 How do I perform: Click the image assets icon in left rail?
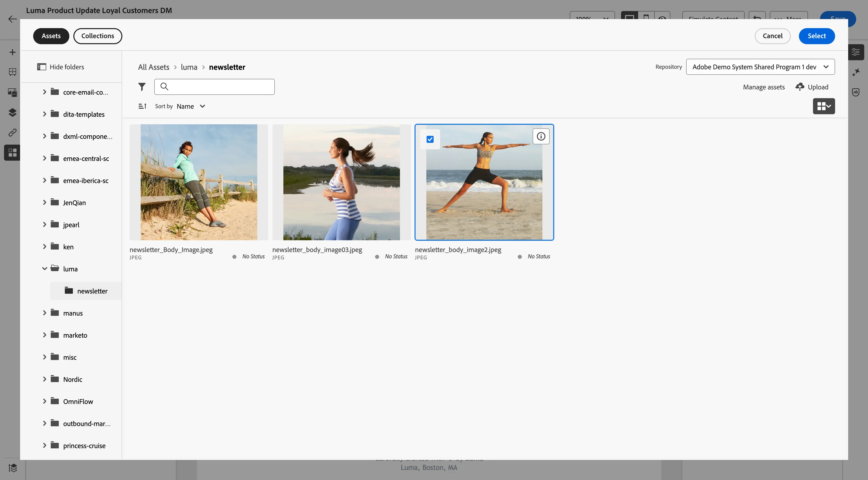(13, 92)
